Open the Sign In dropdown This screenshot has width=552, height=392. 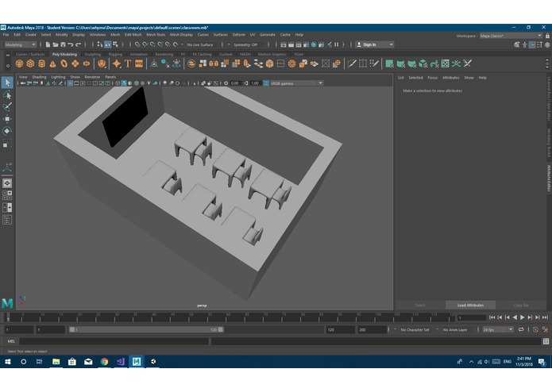(374, 44)
